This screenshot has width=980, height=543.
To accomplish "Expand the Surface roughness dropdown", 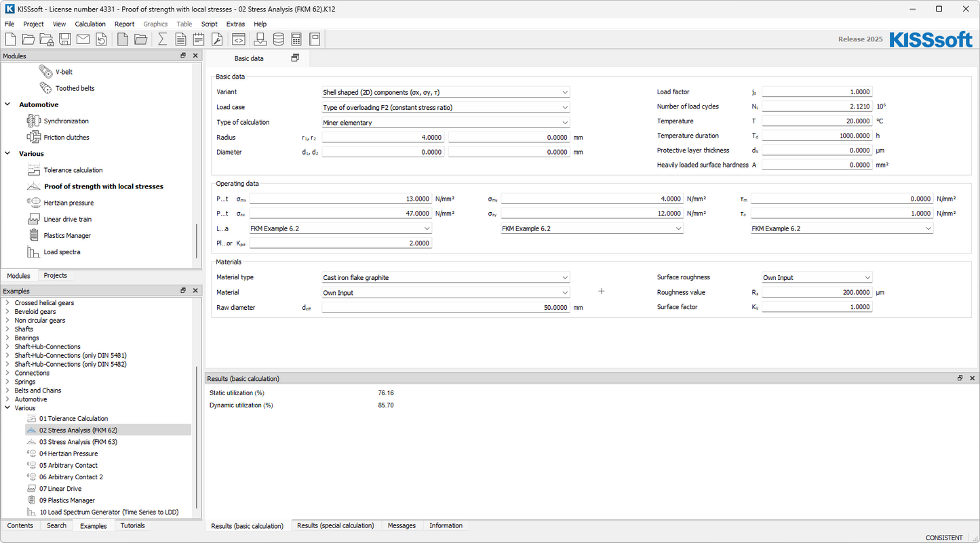I will click(x=817, y=277).
